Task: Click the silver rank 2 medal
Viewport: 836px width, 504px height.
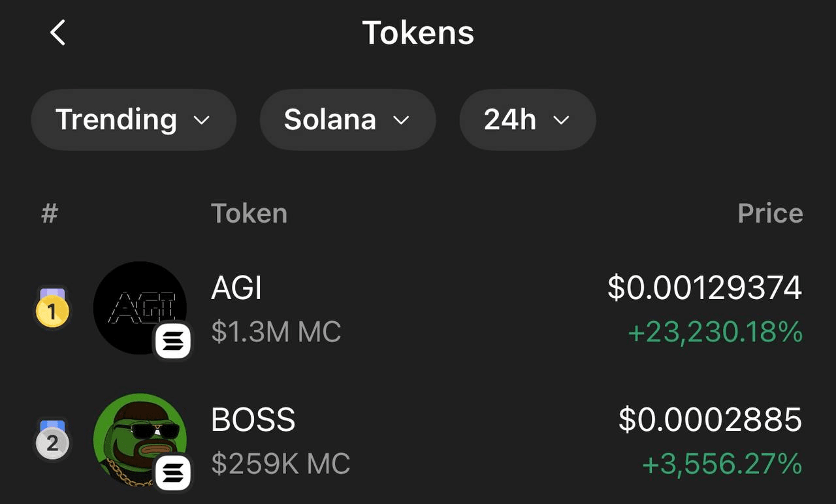Action: [52, 441]
